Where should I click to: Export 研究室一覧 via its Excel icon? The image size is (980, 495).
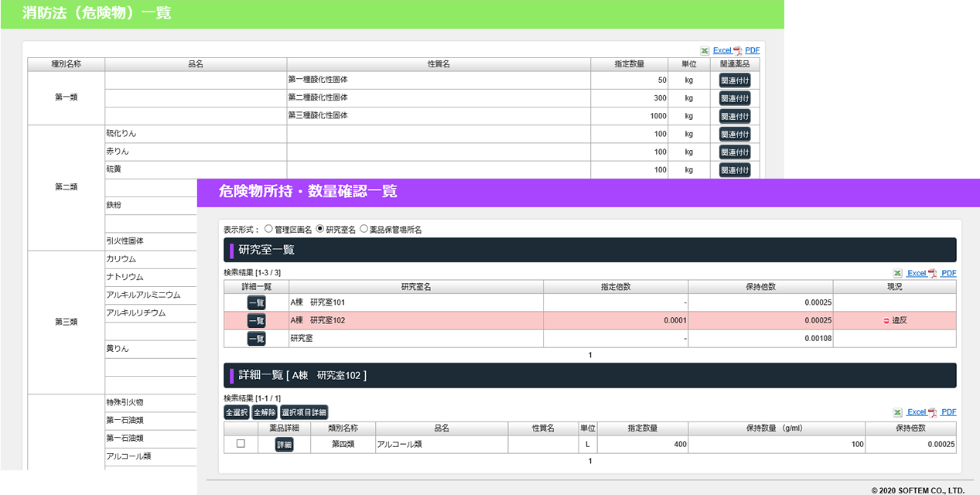[x=897, y=273]
